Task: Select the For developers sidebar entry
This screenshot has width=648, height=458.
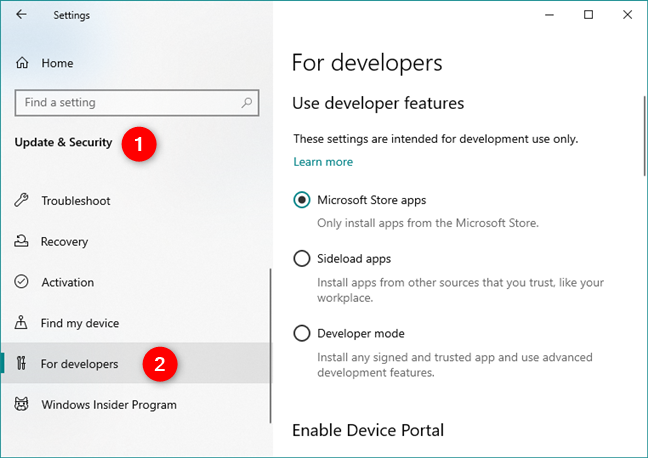Action: tap(136, 363)
